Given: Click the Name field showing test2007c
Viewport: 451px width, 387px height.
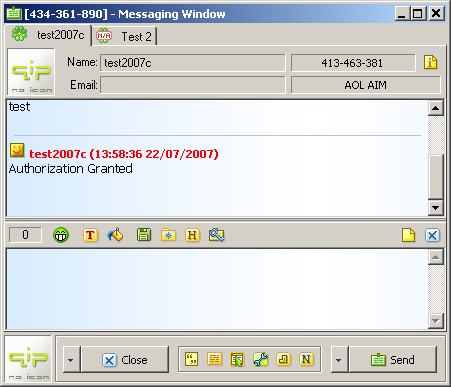Looking at the screenshot, I should pyautogui.click(x=193, y=63).
